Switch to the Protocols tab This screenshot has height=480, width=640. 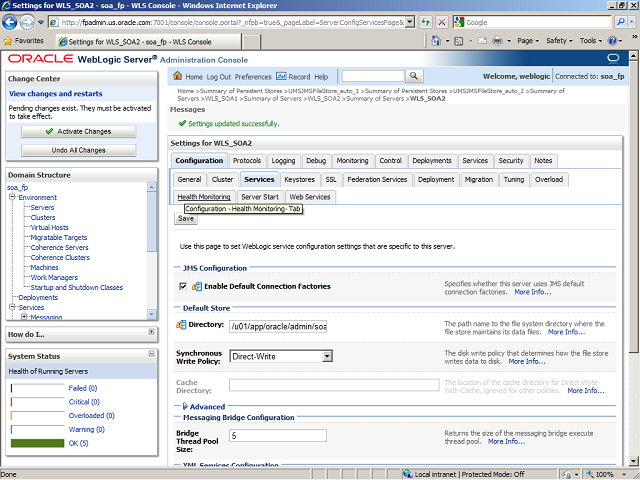click(247, 160)
